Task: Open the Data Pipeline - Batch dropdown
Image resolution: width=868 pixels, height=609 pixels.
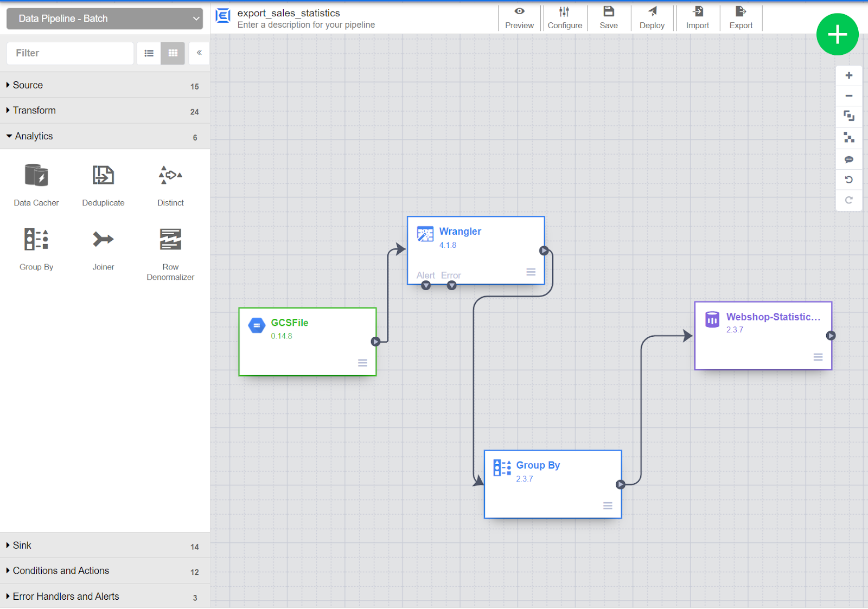Action: coord(105,18)
